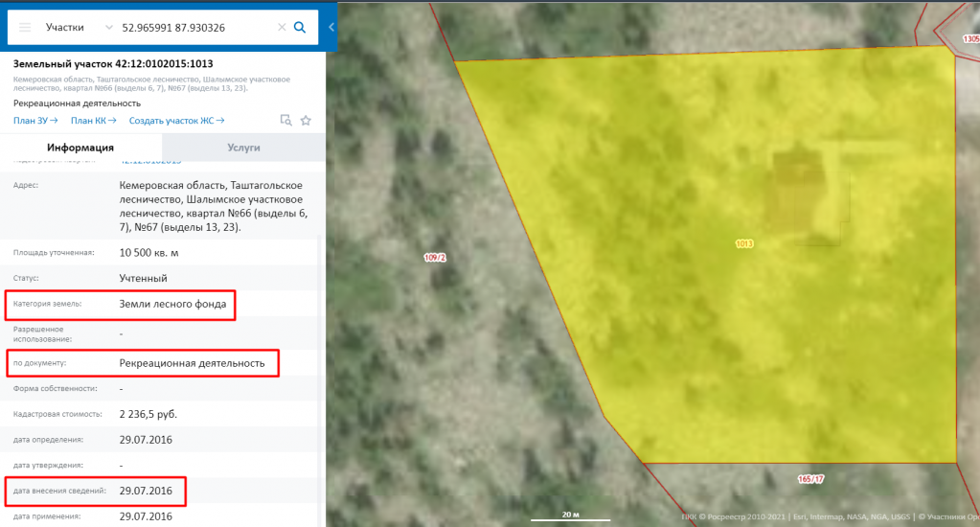
Task: Add parcel to favorites with the star icon
Action: point(306,120)
